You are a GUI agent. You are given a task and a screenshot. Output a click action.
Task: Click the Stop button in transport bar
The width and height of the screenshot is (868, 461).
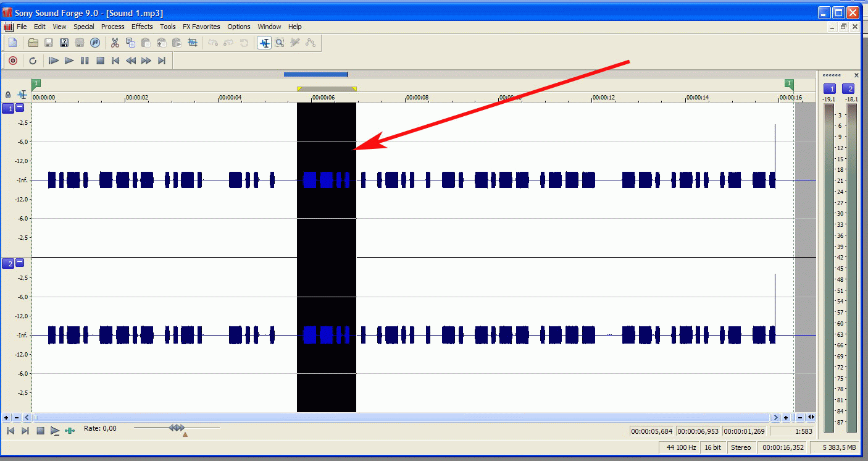(100, 61)
